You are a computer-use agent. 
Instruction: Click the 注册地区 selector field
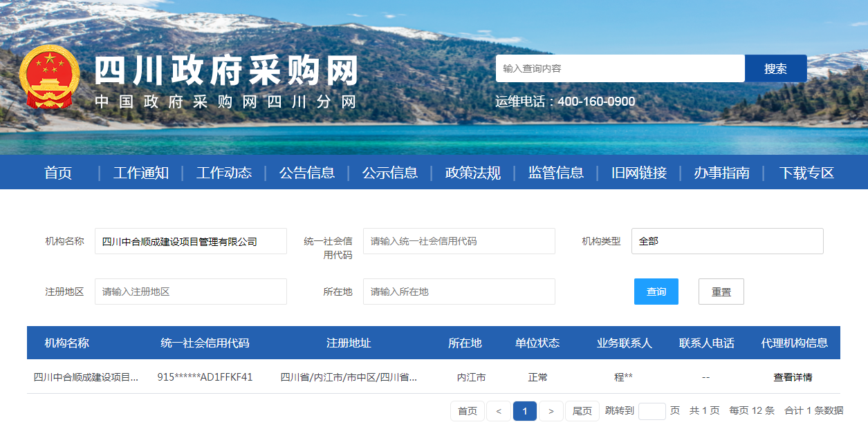point(190,292)
